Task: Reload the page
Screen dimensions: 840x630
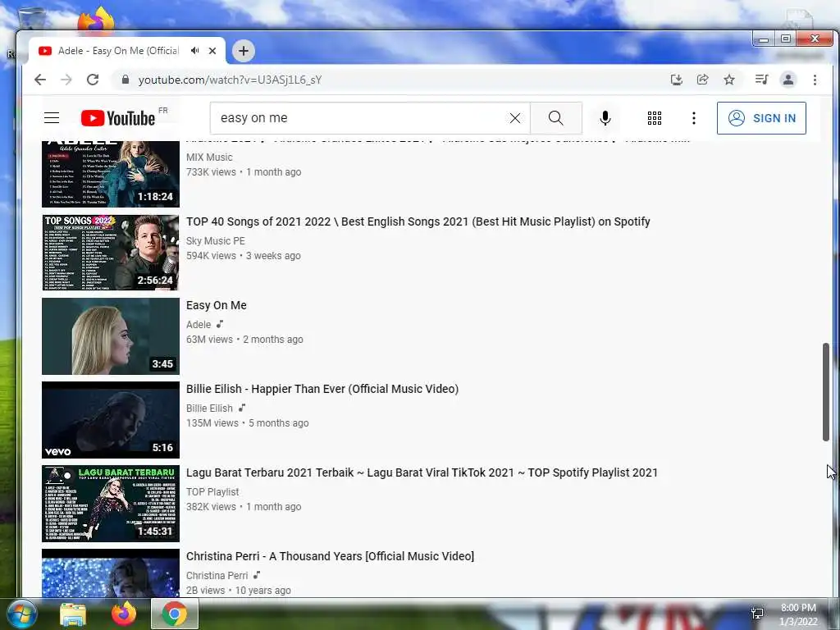Action: click(93, 80)
